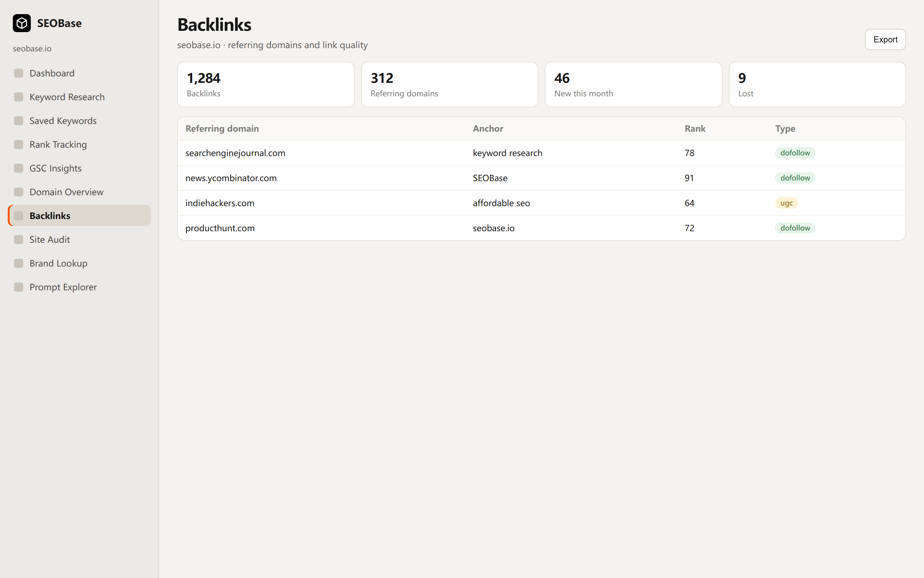The width and height of the screenshot is (924, 578).
Task: Select indiehackers.com referring domain
Action: pos(220,203)
